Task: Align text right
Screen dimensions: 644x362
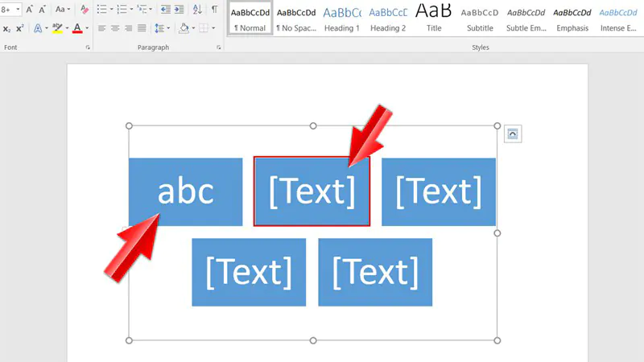Action: (x=129, y=28)
